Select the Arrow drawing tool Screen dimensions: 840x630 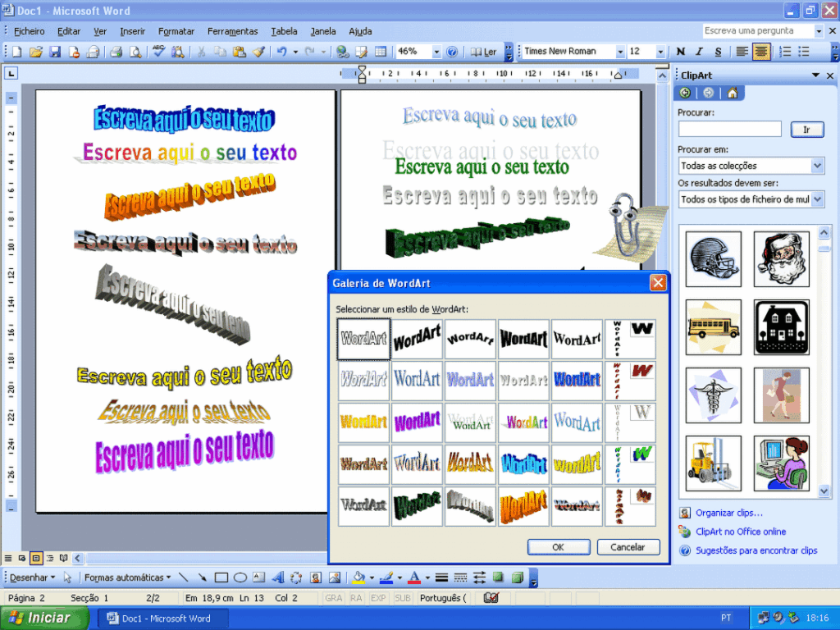(x=202, y=577)
